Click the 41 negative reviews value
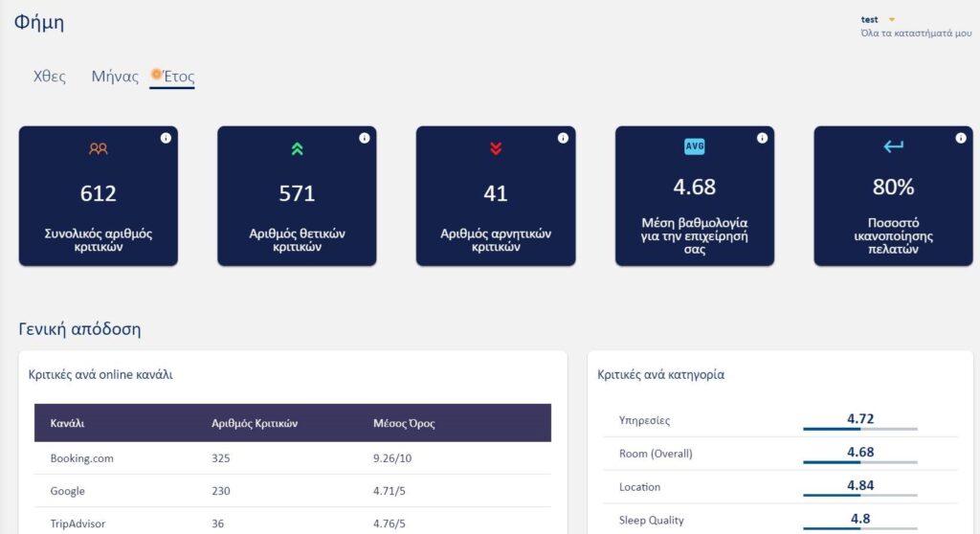 [496, 193]
